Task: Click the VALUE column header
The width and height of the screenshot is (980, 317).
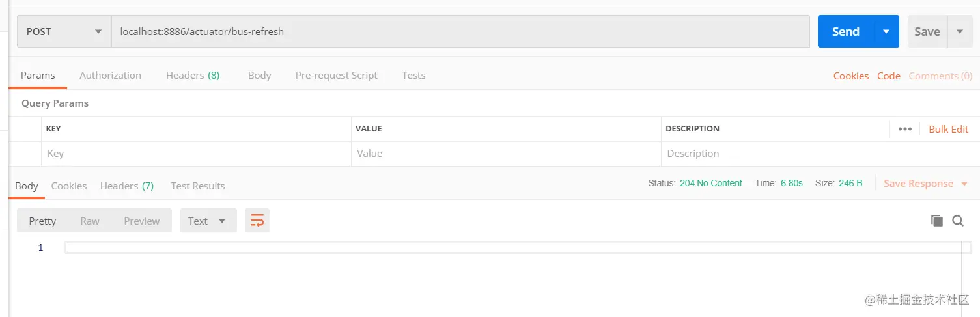Action: tap(369, 129)
